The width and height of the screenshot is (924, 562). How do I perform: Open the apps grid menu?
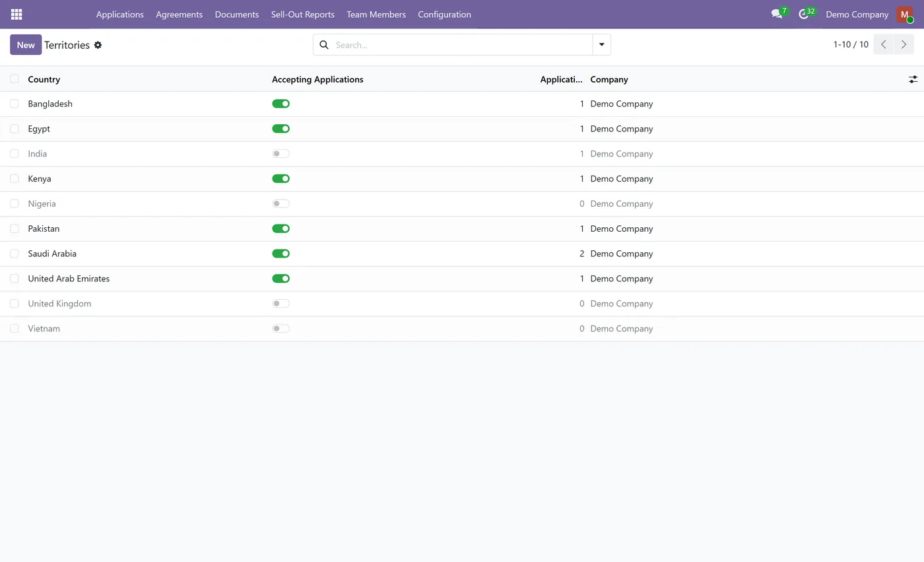(x=16, y=14)
